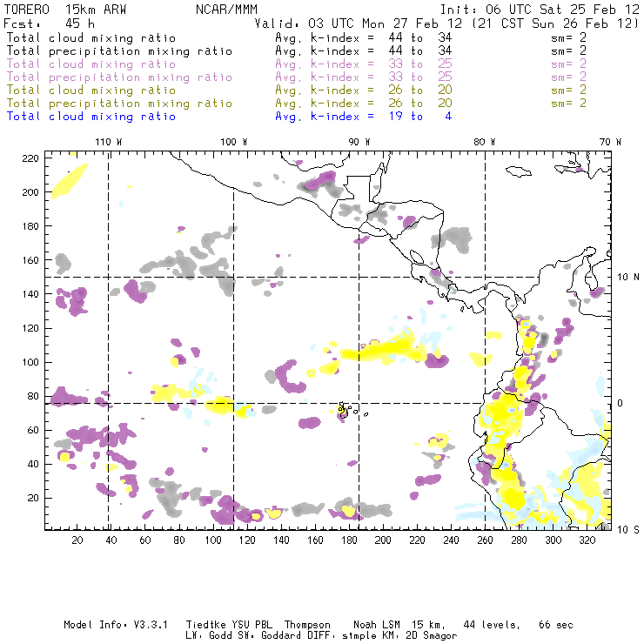Viewport: 644px width, 644px height.
Task: Click '20' on the horizontal axis
Action: pyautogui.click(x=77, y=540)
